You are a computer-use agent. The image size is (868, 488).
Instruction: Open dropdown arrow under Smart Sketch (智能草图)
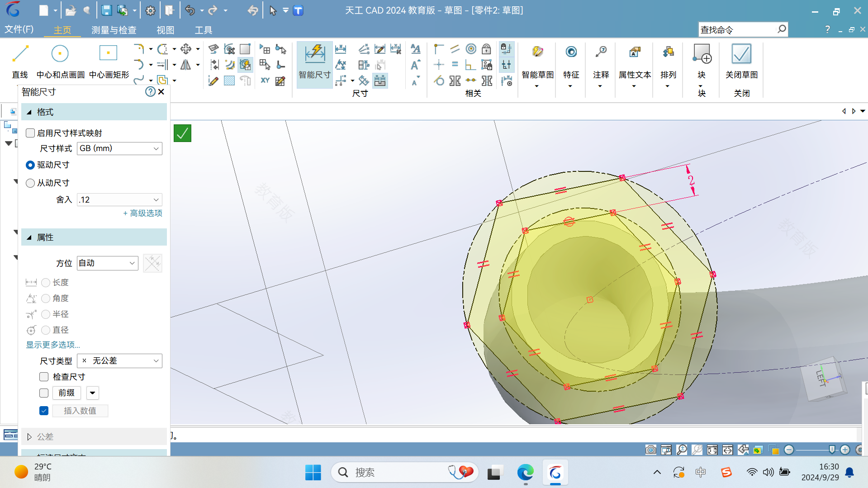(537, 86)
